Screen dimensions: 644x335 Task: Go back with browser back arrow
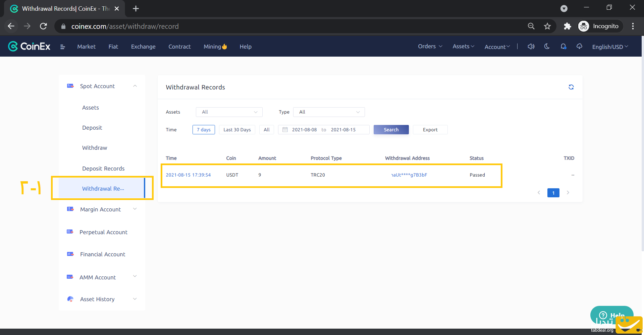click(11, 26)
